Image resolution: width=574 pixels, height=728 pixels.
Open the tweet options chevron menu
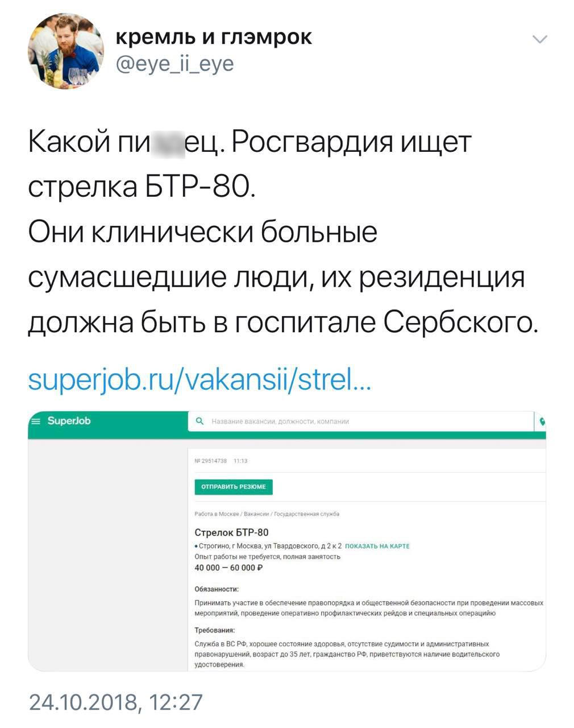tap(539, 39)
